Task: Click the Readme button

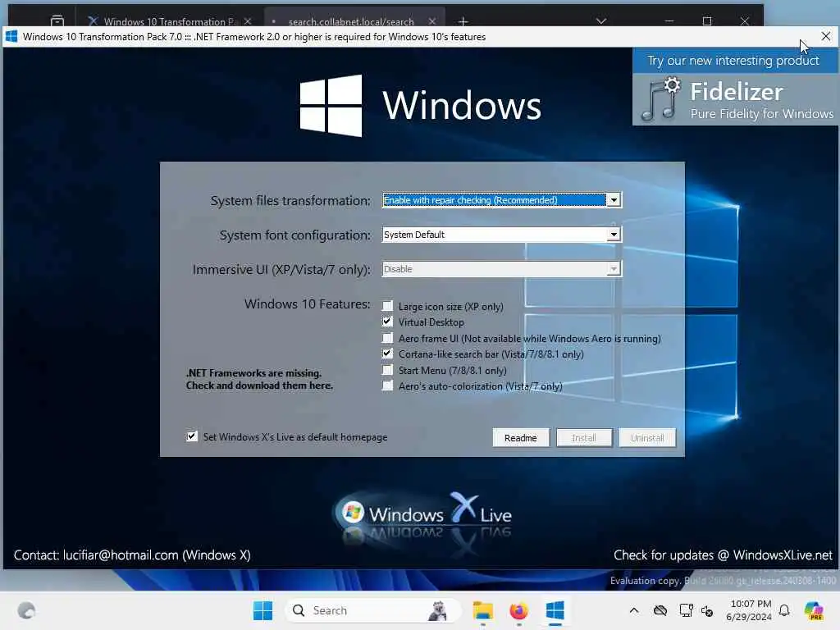Action: click(520, 438)
